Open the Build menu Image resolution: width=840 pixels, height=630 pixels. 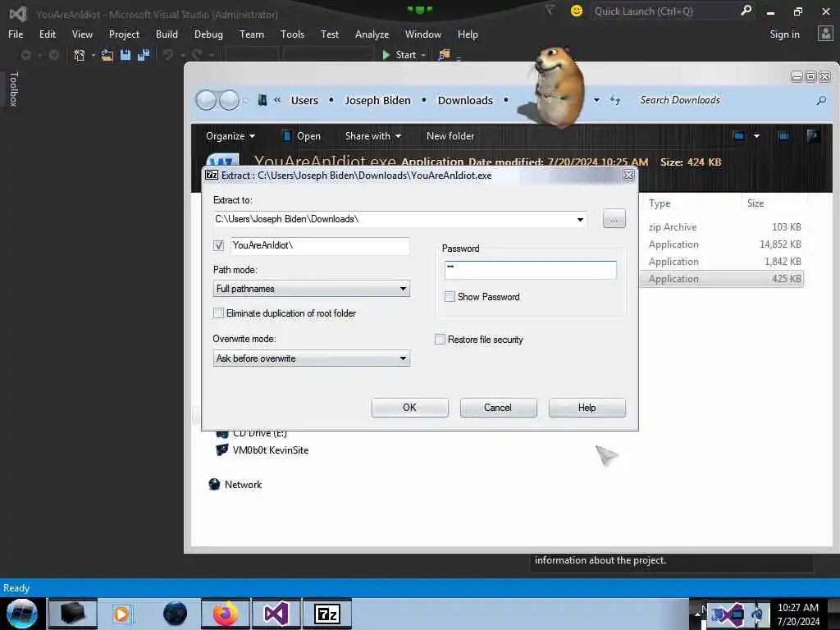(x=167, y=34)
